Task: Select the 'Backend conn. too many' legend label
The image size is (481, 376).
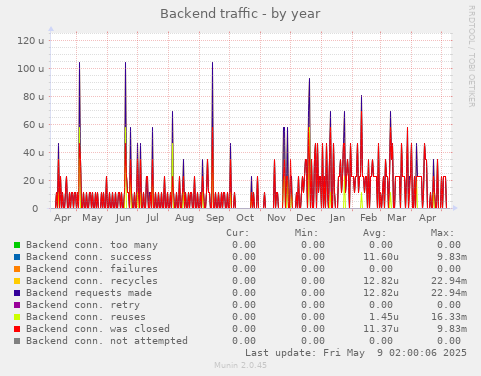Action: 92,245
